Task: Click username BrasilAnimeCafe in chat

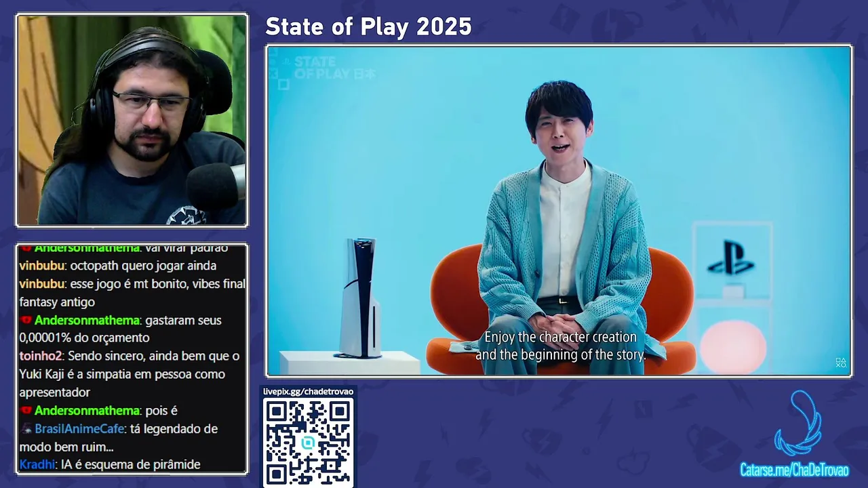Action: (x=79, y=428)
